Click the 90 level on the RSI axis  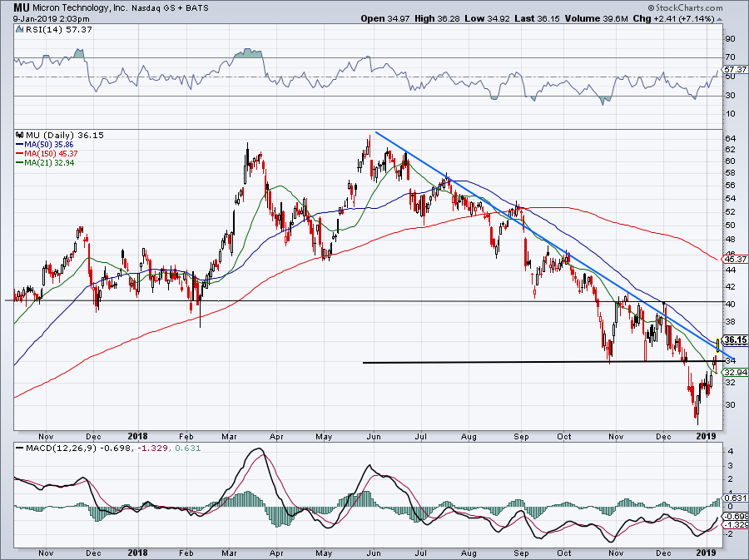[731, 38]
